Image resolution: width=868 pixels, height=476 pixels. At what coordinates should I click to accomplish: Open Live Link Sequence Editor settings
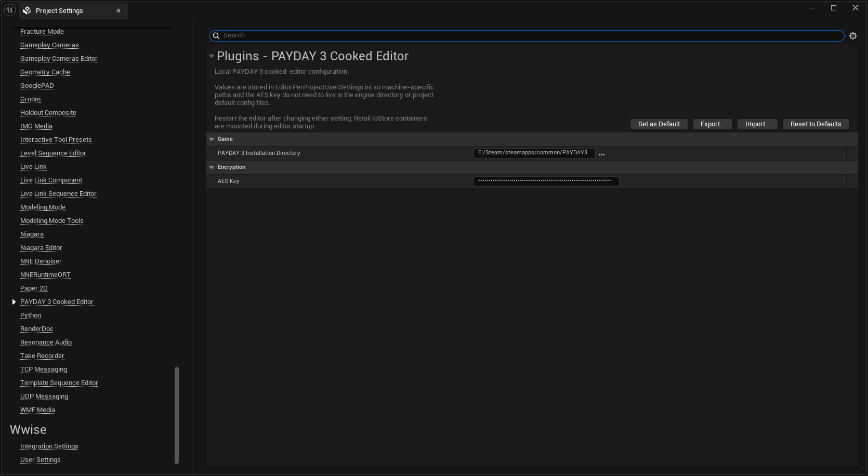[x=58, y=194]
